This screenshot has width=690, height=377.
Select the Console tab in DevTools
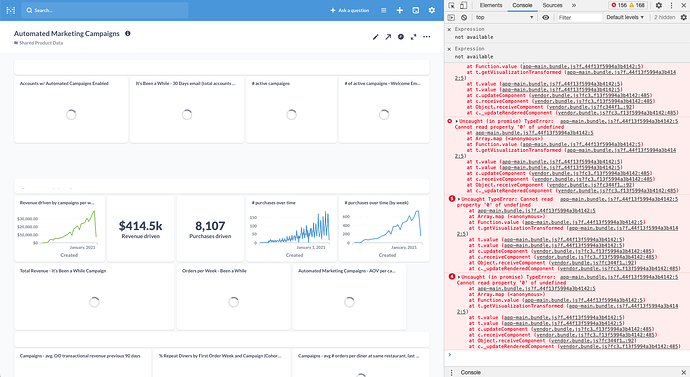[x=522, y=5]
